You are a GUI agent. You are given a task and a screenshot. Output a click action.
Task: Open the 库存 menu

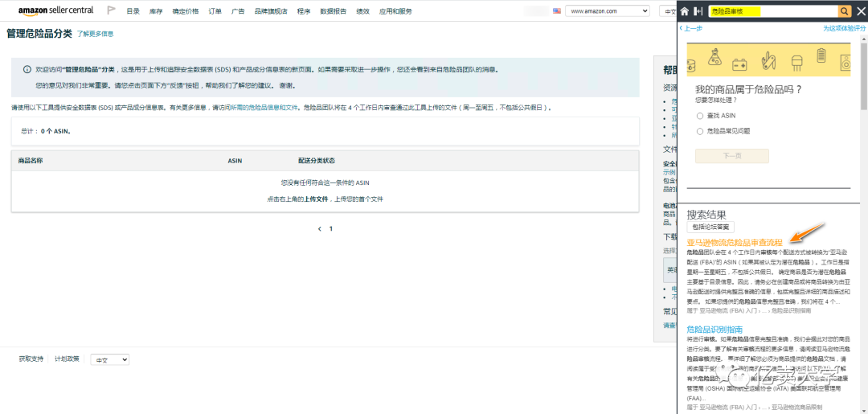[x=156, y=11]
